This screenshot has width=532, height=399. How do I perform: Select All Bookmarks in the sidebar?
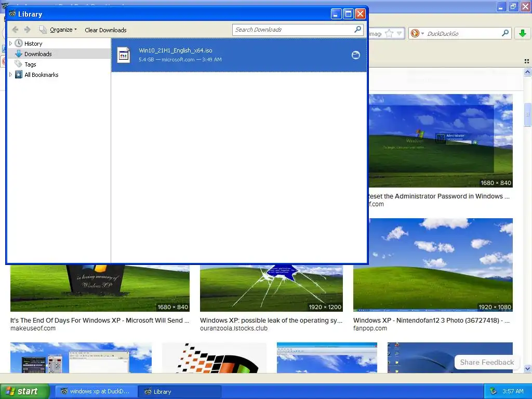42,75
